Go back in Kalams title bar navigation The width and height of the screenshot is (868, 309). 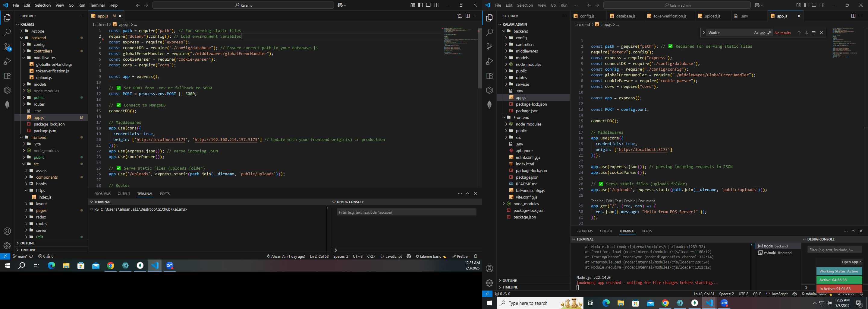point(138,5)
